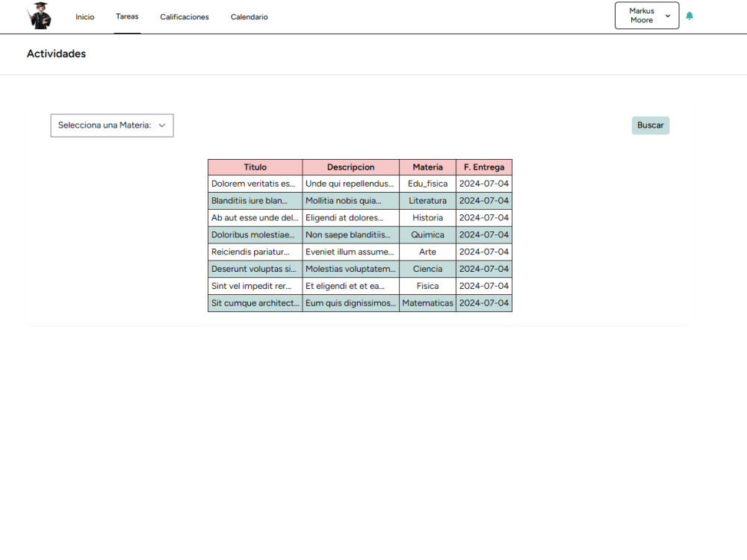Click the Buscar button
Image resolution: width=747 pixels, height=560 pixels.
pyautogui.click(x=651, y=125)
